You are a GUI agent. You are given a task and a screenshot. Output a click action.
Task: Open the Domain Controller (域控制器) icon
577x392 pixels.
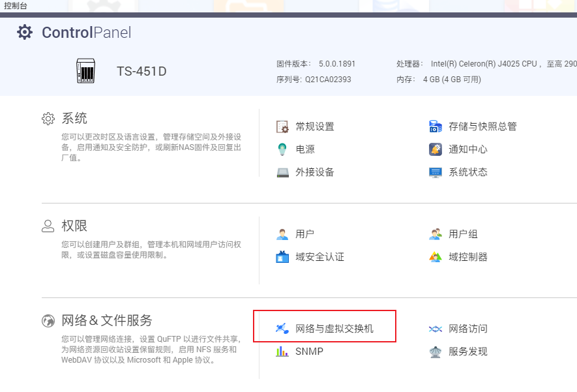click(436, 257)
